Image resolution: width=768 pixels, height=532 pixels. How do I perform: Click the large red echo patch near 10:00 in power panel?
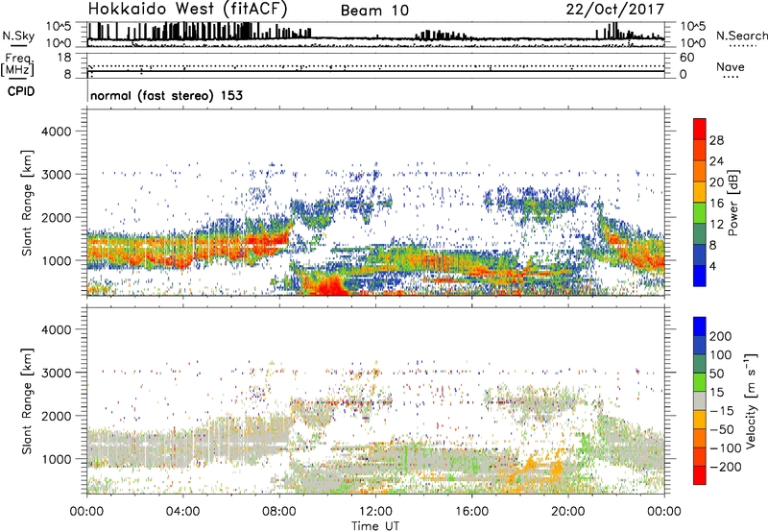click(x=329, y=286)
